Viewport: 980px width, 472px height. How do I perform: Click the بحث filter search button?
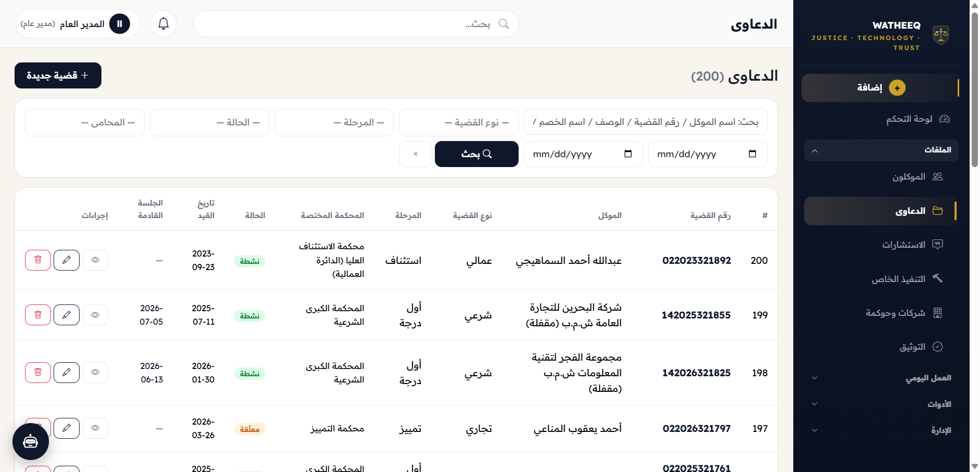coord(476,154)
